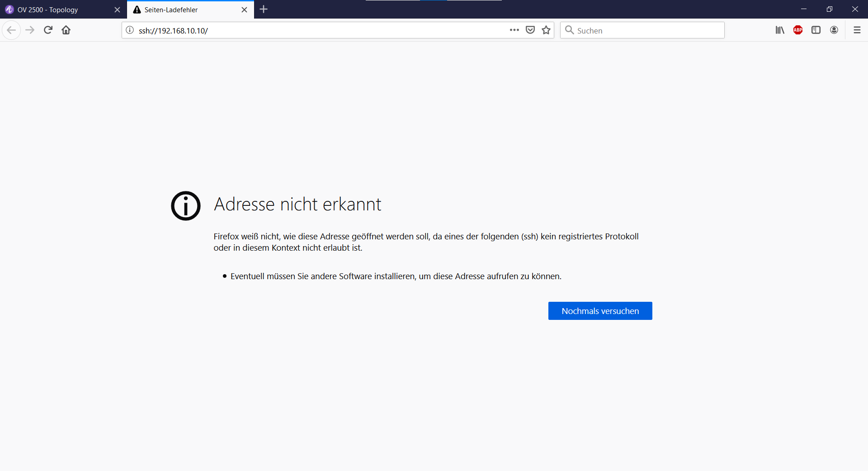Open Adblock Plus extension menu

(798, 30)
